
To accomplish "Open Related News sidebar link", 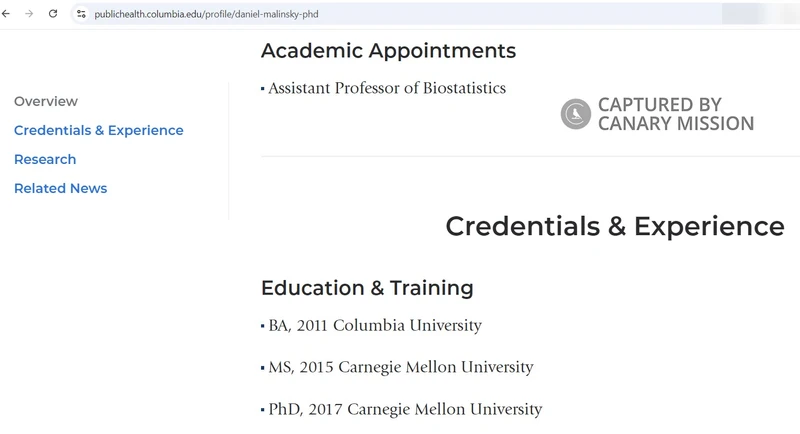I will pos(60,188).
